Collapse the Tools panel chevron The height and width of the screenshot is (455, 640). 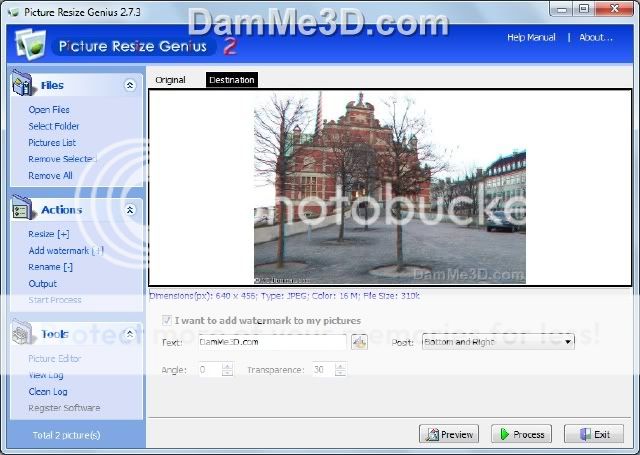(129, 334)
